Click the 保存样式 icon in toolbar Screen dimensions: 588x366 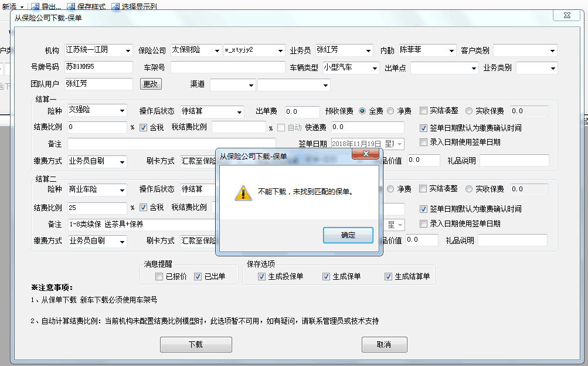[x=71, y=6]
